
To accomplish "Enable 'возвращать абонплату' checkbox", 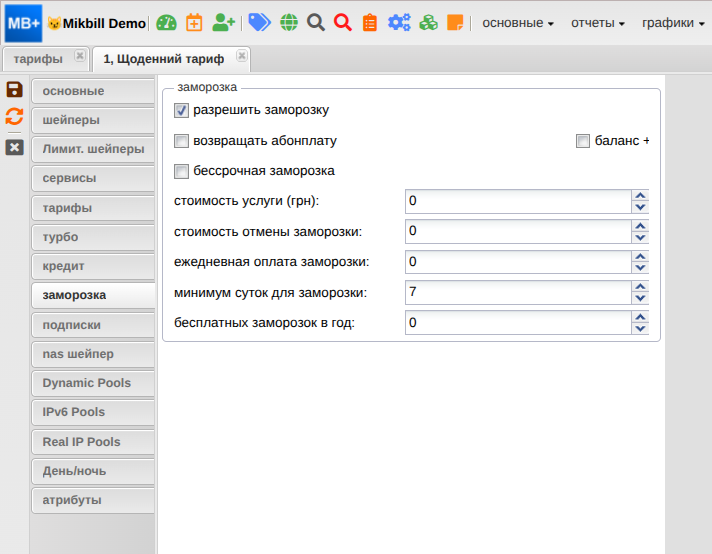I will pos(181,141).
